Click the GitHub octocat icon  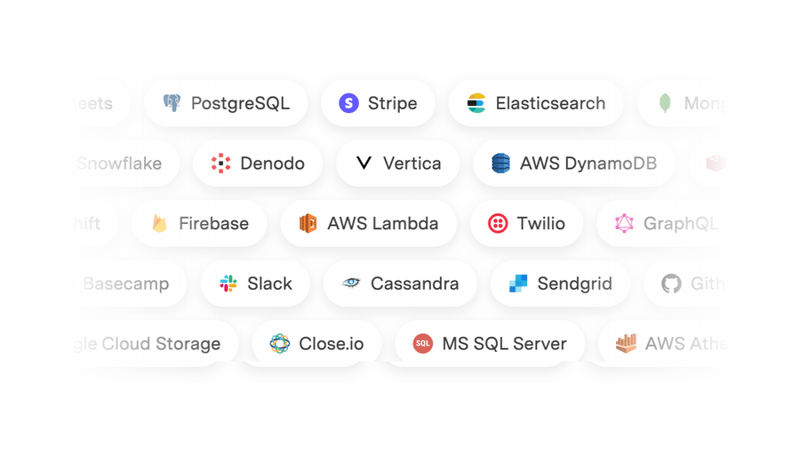click(x=671, y=283)
